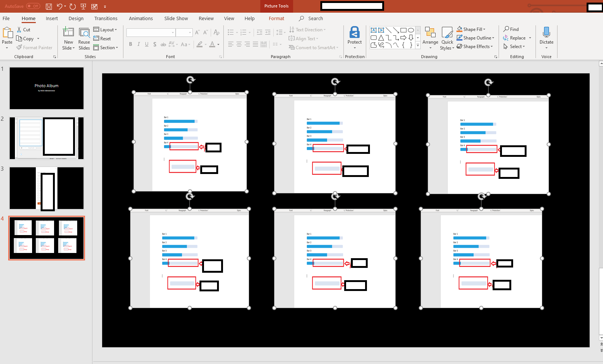
Task: Click the text highlight color button
Action: 200,44
